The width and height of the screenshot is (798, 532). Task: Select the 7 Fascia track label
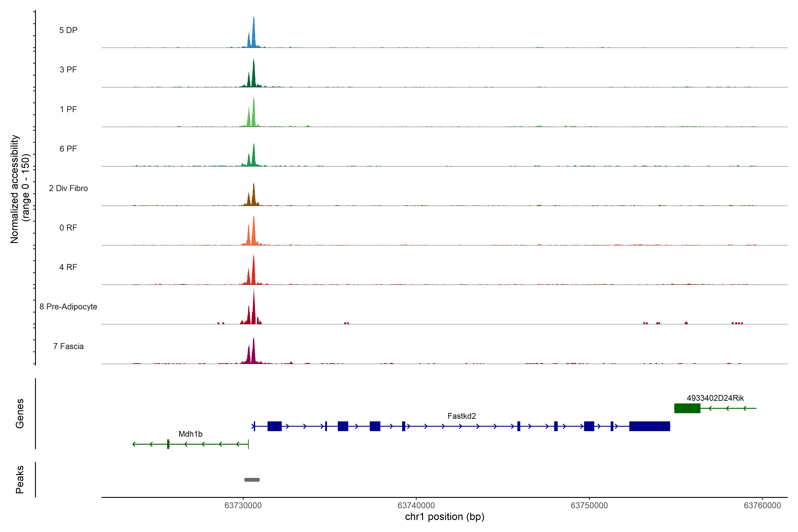click(x=68, y=346)
